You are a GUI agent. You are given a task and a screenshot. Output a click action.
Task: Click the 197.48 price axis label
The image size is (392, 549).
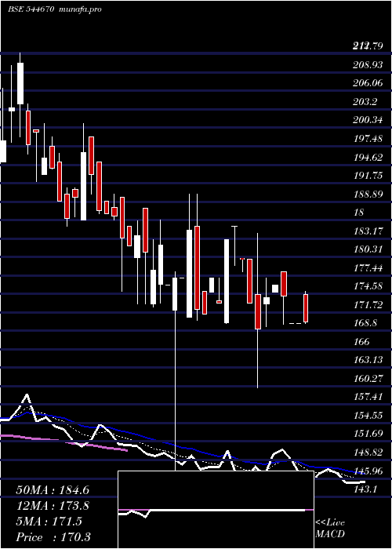click(368, 139)
